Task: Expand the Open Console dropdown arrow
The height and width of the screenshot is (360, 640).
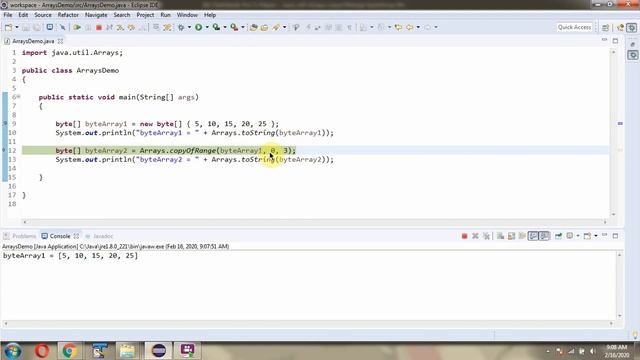Action: (x=596, y=236)
